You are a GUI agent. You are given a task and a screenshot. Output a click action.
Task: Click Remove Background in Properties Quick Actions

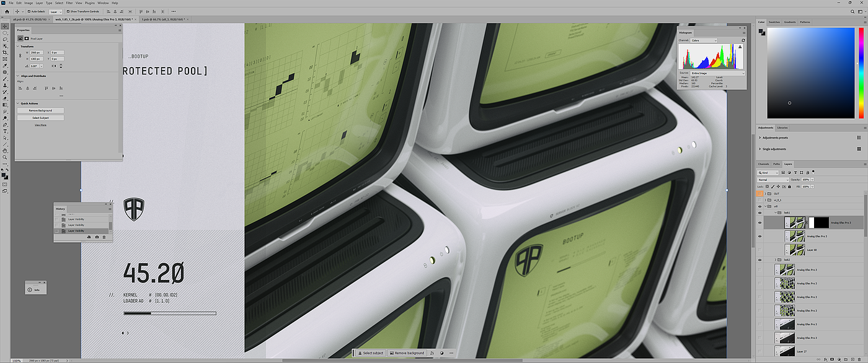coord(40,110)
